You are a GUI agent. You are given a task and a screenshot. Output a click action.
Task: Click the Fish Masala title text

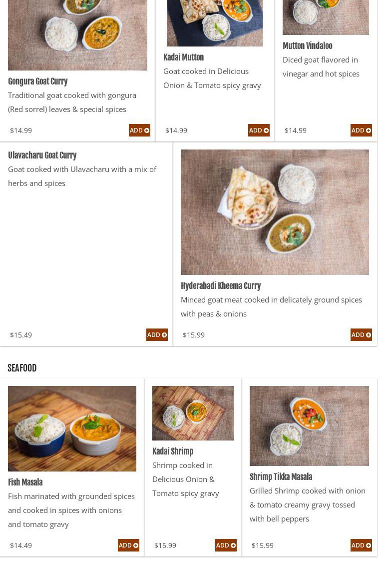(x=25, y=482)
